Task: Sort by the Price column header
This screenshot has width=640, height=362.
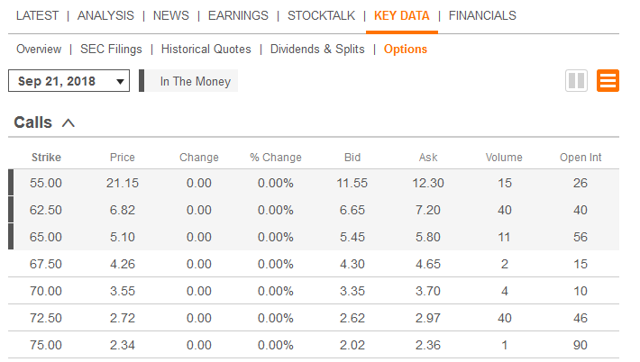Action: click(122, 157)
